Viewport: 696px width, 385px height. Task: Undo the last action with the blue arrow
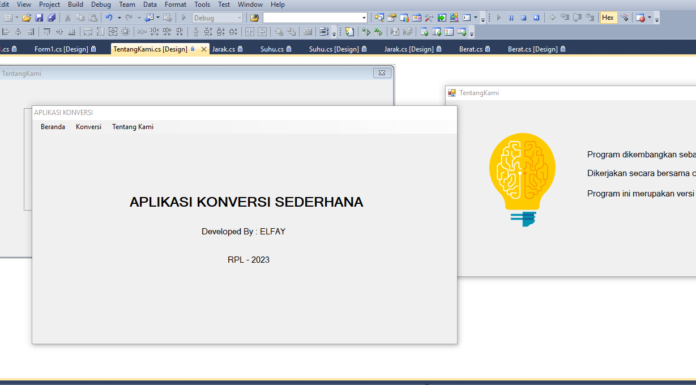pos(109,18)
